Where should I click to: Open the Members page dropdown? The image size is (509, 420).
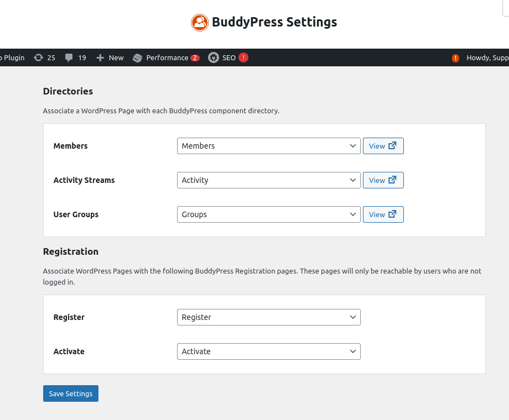(x=268, y=146)
